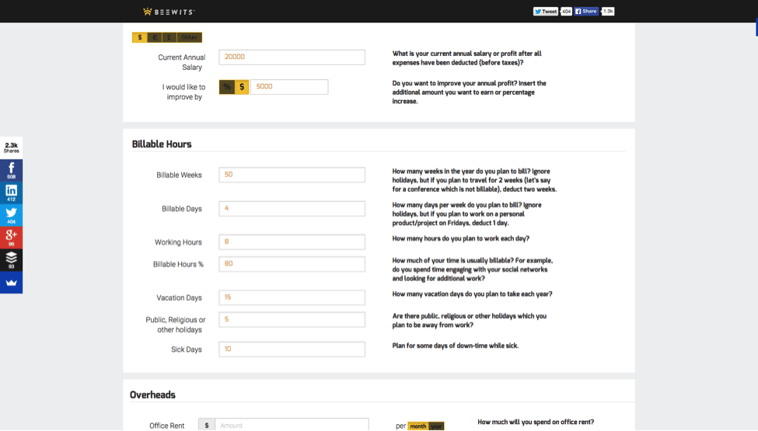
Task: Click the Facebook Share button in header
Action: point(586,11)
